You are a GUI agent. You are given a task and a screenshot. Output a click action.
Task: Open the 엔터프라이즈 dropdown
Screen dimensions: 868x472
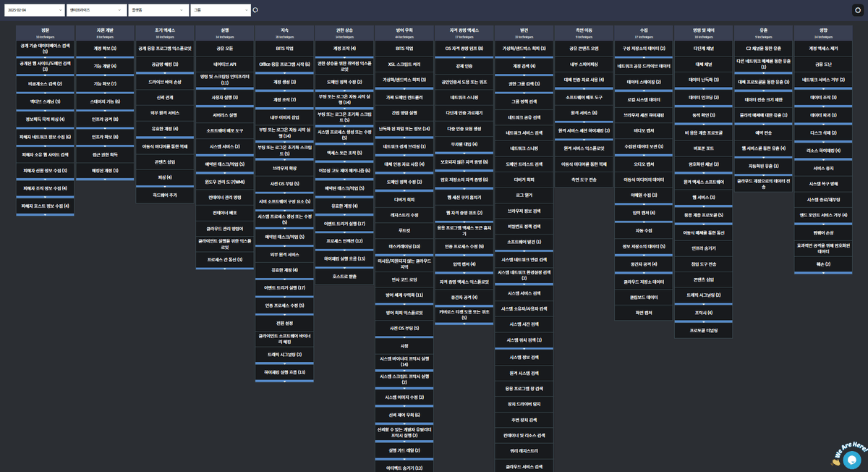pos(96,10)
